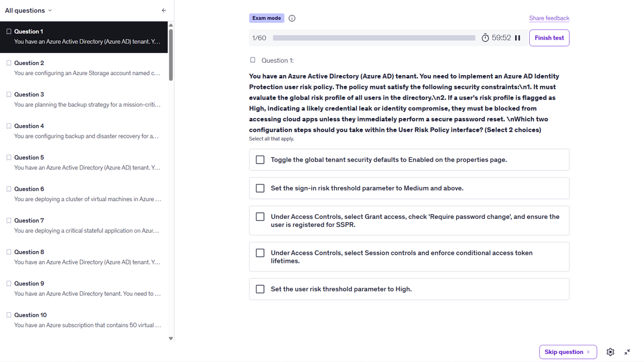Open Question 2 about Azure Storage account
Viewport: 644px width, 362px height.
click(x=83, y=68)
